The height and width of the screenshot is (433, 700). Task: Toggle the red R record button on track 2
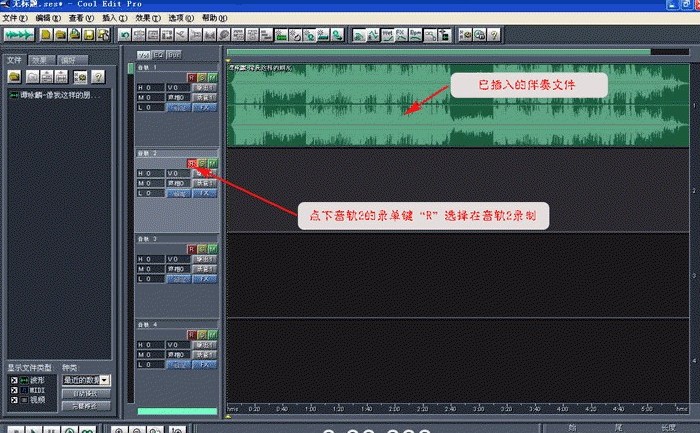192,163
